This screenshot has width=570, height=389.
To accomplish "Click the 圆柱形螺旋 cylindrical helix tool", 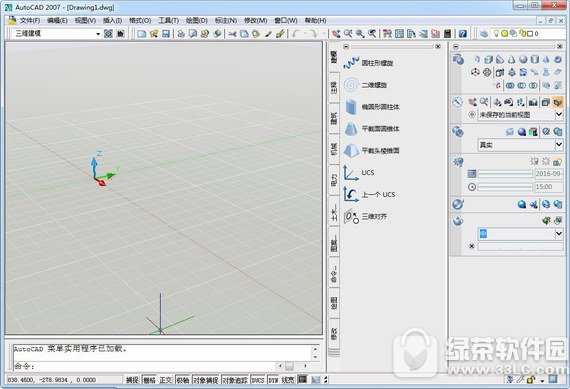I will click(x=369, y=63).
